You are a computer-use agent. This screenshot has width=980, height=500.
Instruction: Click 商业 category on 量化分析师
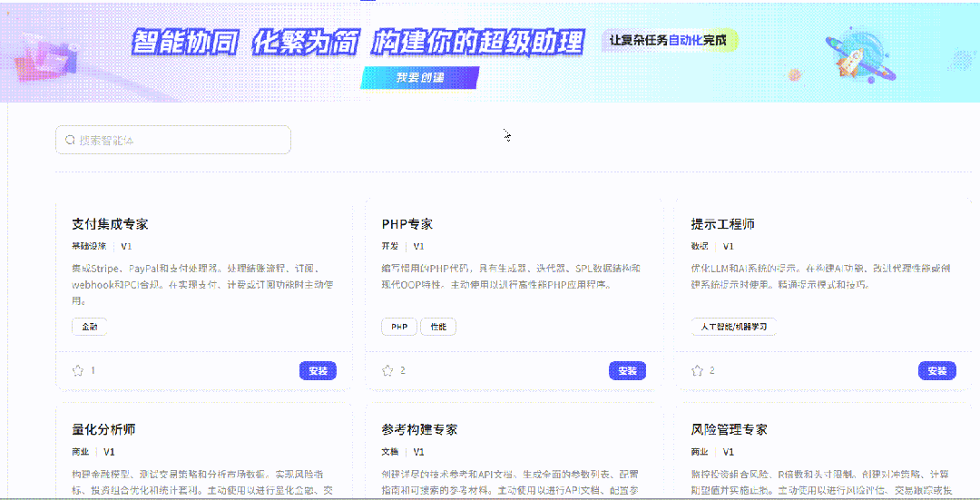pyautogui.click(x=80, y=452)
